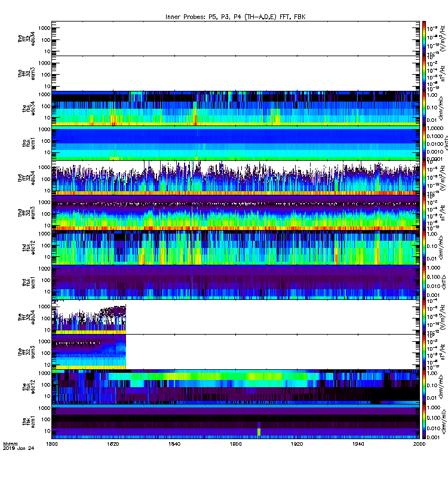This screenshot has width=448, height=478.
Task: Click the color bar beside the the fbk scm1 panel
Action: 424,422
